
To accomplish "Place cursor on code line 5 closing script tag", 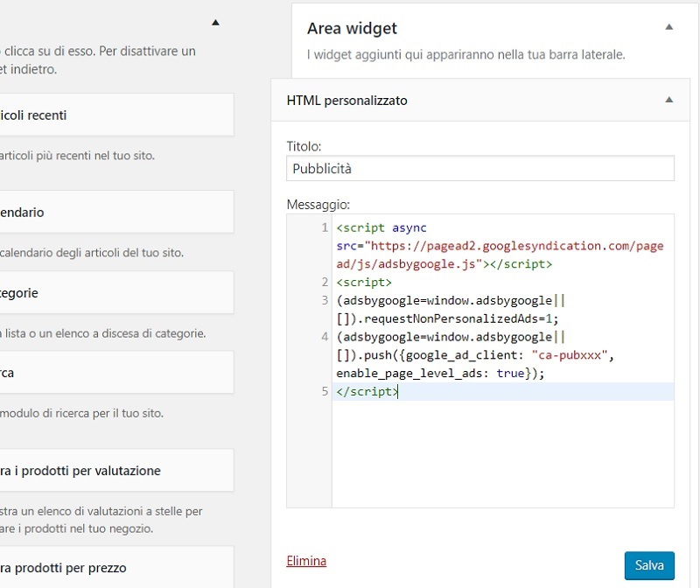I will click(367, 391).
